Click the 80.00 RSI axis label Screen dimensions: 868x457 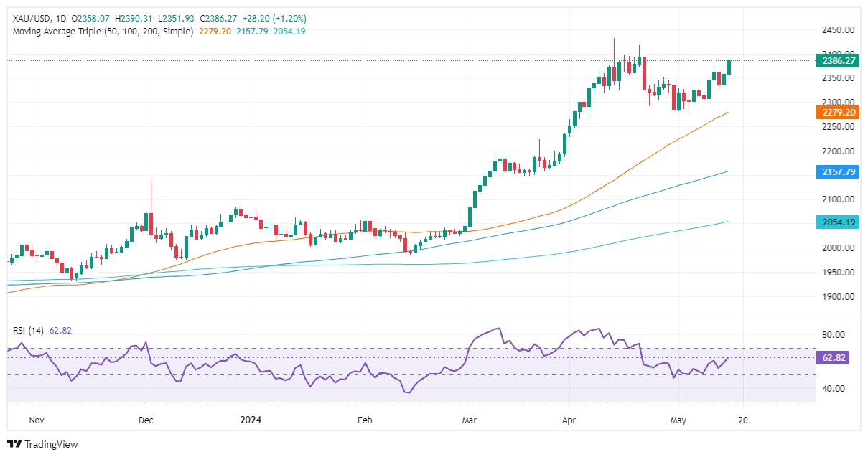point(834,335)
